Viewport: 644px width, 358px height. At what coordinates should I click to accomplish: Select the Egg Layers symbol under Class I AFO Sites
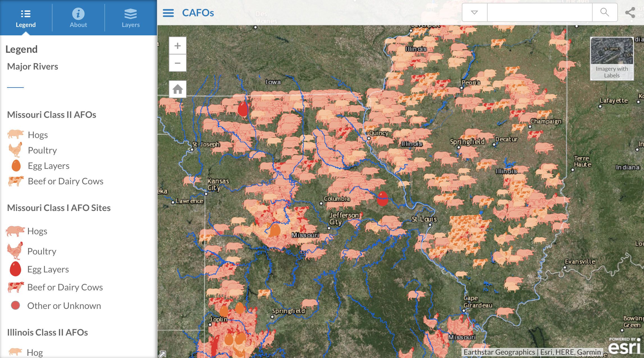16,269
